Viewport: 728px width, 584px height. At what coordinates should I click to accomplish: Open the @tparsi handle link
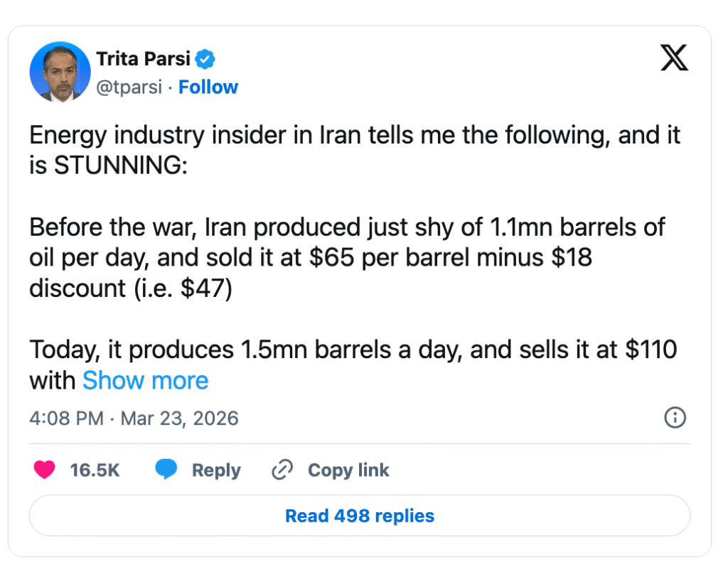pyautogui.click(x=129, y=87)
